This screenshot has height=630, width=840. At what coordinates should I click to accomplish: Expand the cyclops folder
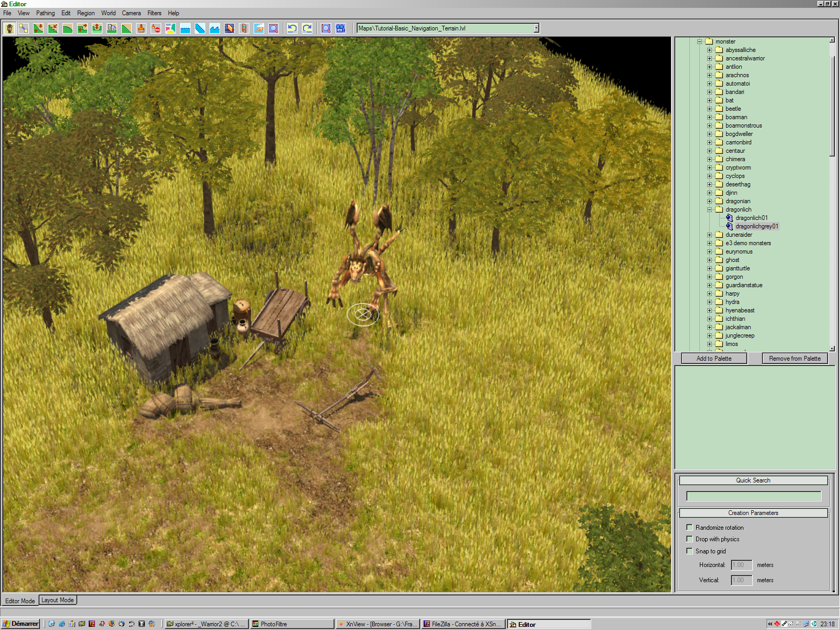(x=709, y=176)
